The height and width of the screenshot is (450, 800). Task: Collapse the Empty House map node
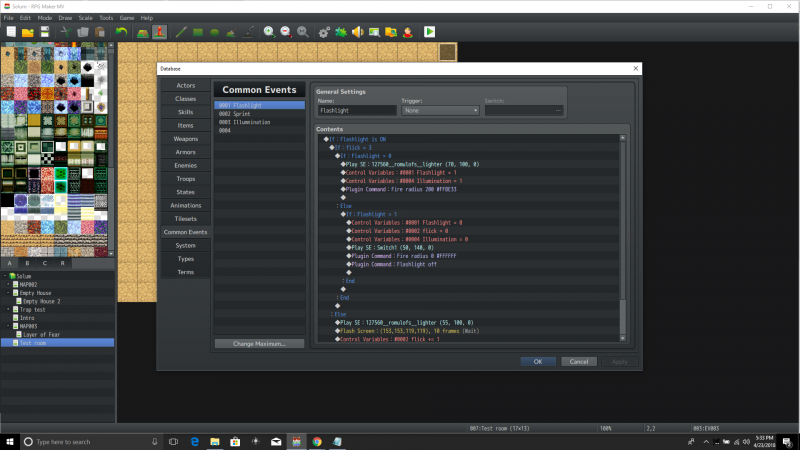pos(9,293)
